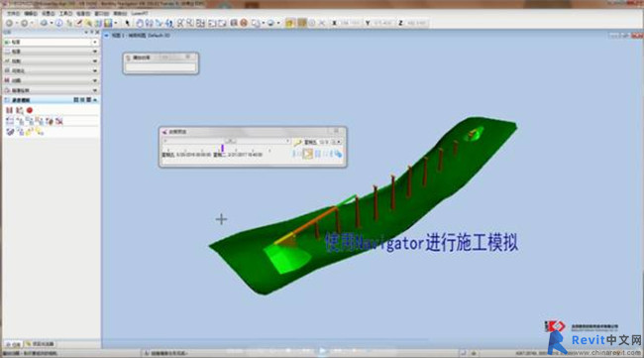The image size is (644, 358).
Task: Click icon immediately left of red record circle
Action: pyautogui.click(x=19, y=110)
